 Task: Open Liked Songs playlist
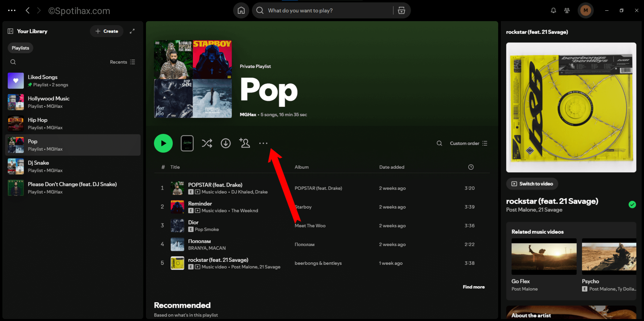pos(73,81)
